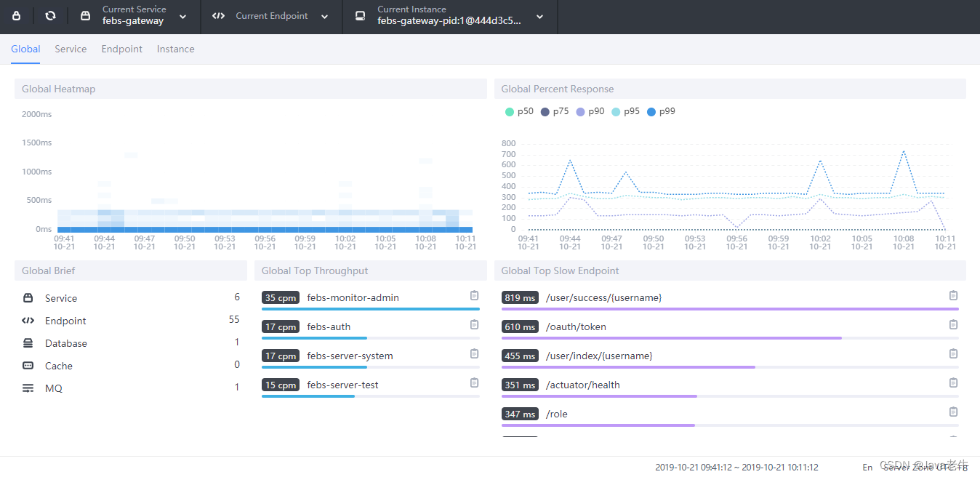Copy febs-auth name via clipboard icon
980x477 pixels.
(x=474, y=324)
